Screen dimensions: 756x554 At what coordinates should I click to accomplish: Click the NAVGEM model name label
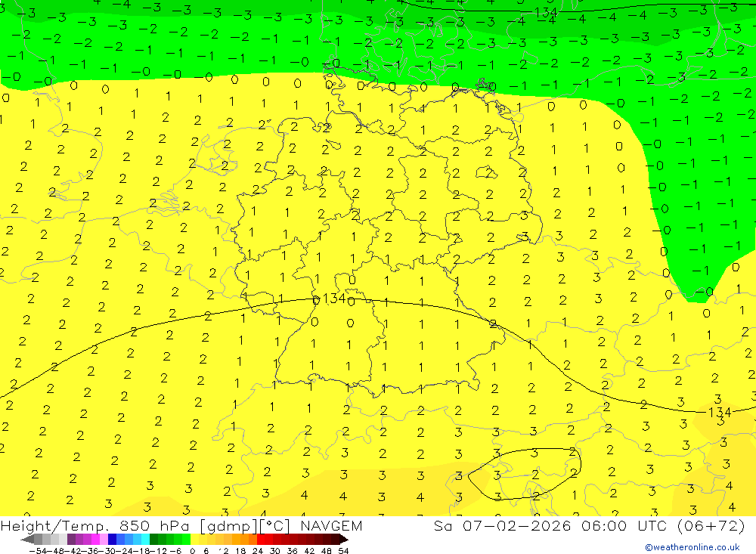(x=331, y=525)
